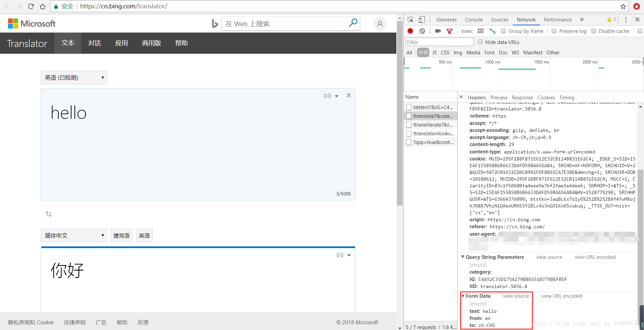Show more DevTools tabs chevron
The image size is (644, 330).
pyautogui.click(x=582, y=20)
